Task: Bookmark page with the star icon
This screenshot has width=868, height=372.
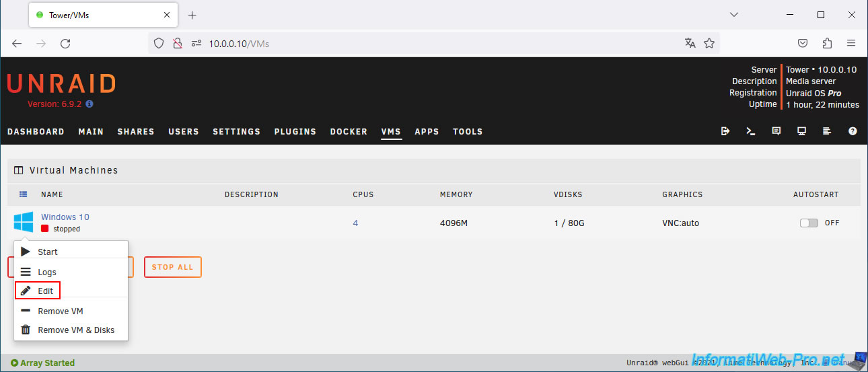Action: [x=709, y=43]
